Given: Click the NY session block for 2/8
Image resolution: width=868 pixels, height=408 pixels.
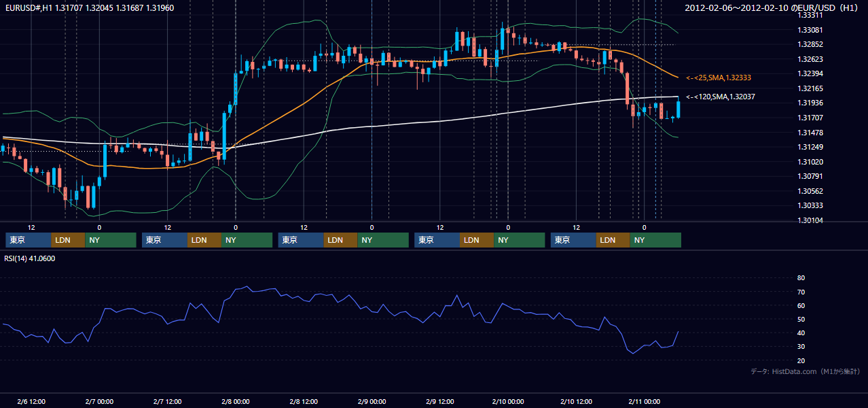Looking at the screenshot, I should click(x=383, y=240).
